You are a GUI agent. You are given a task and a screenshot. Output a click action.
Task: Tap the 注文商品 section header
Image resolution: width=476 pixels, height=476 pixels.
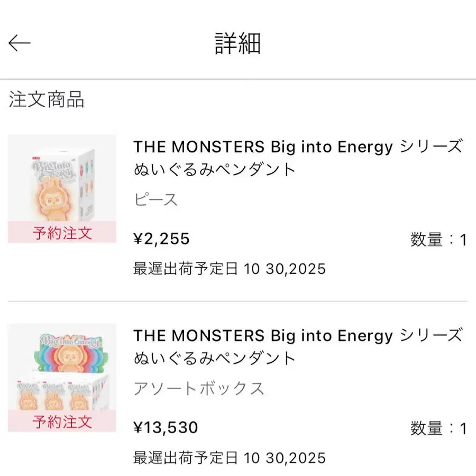[x=47, y=99]
